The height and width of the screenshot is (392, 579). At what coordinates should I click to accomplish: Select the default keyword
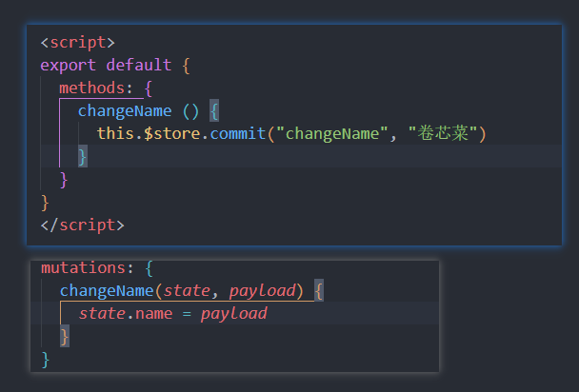pyautogui.click(x=138, y=65)
